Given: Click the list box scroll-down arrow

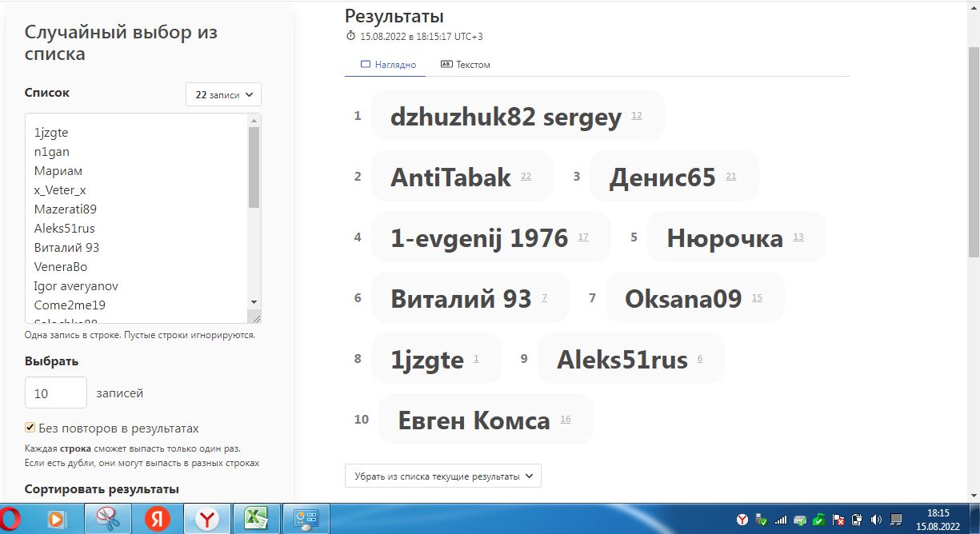Looking at the screenshot, I should (x=254, y=302).
